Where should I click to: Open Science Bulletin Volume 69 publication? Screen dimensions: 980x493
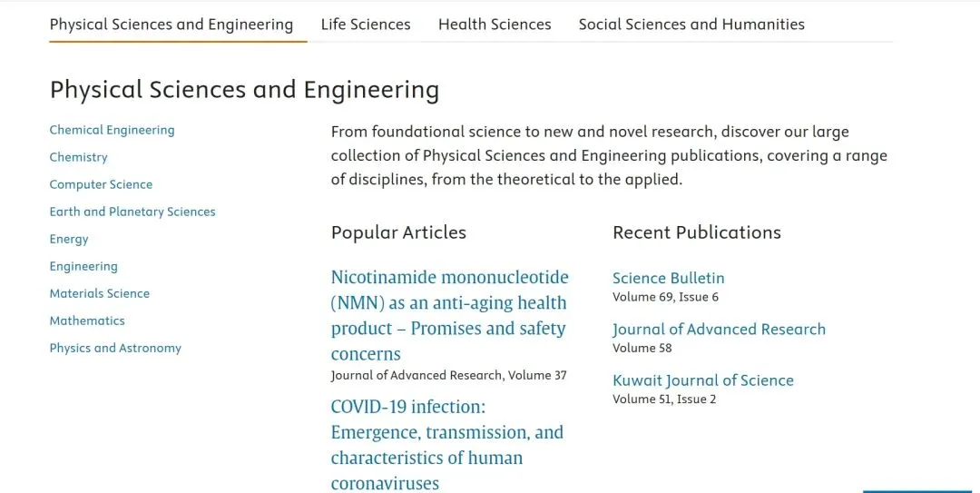coord(668,279)
